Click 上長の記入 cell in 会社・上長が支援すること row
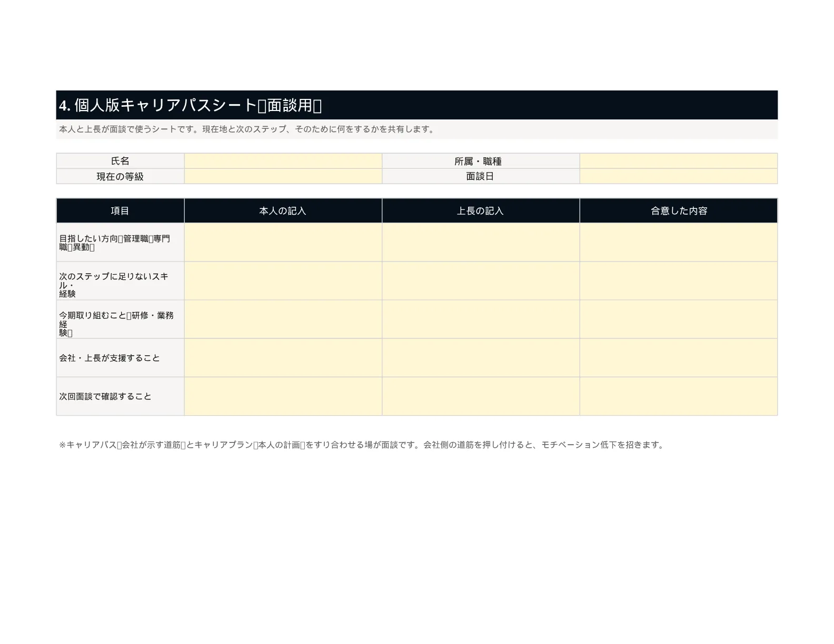 pyautogui.click(x=481, y=358)
